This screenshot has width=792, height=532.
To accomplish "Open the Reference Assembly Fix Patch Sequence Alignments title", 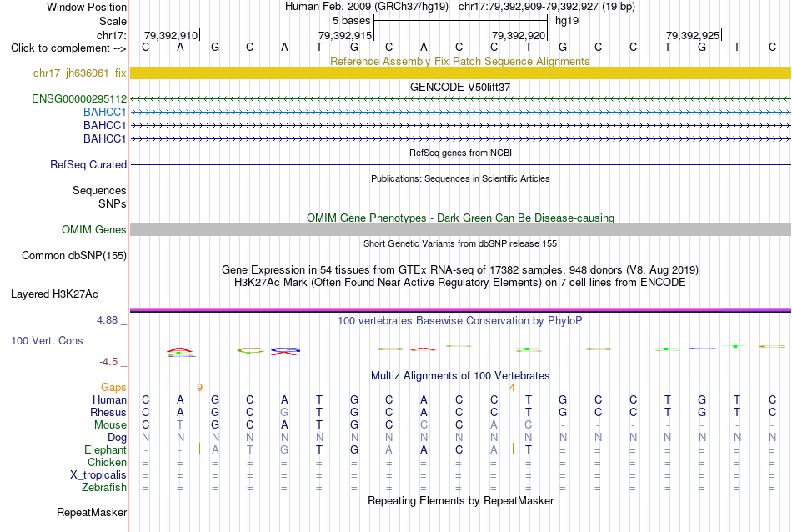I will (x=459, y=61).
